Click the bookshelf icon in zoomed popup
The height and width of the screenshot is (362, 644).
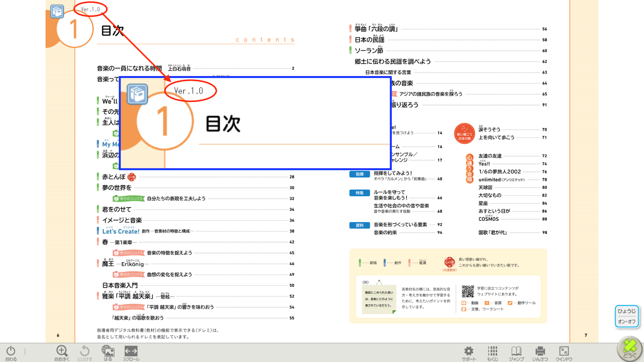pos(137,94)
